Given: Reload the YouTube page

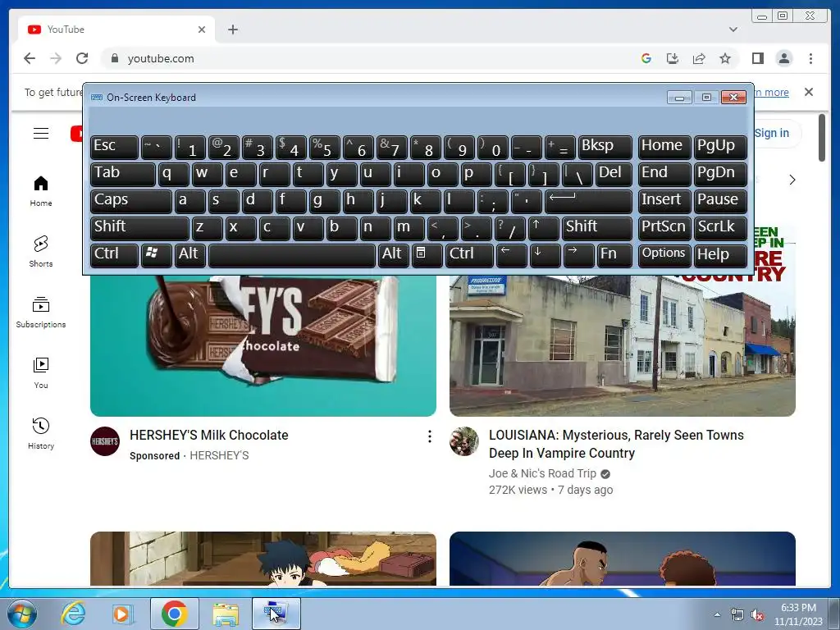Looking at the screenshot, I should pos(82,58).
